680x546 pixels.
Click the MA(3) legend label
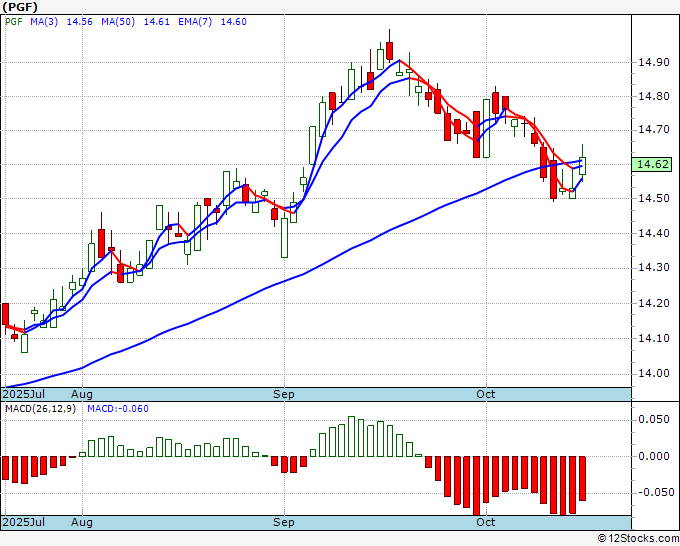tap(44, 22)
